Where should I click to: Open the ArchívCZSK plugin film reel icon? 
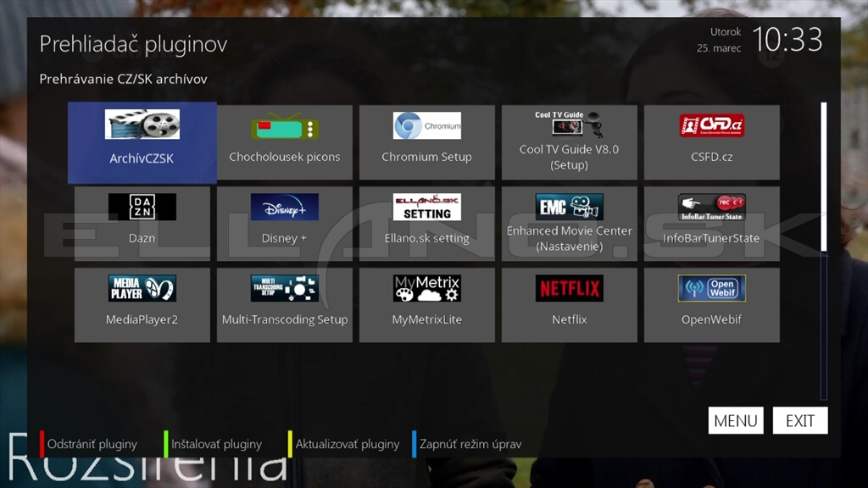point(142,124)
